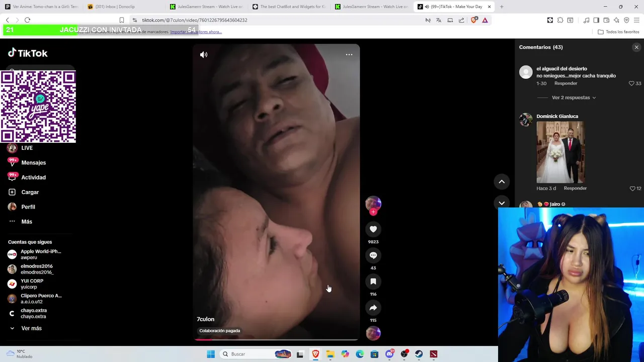This screenshot has height=362, width=644.
Task: Click the TikTok logo
Action: pyautogui.click(x=28, y=53)
